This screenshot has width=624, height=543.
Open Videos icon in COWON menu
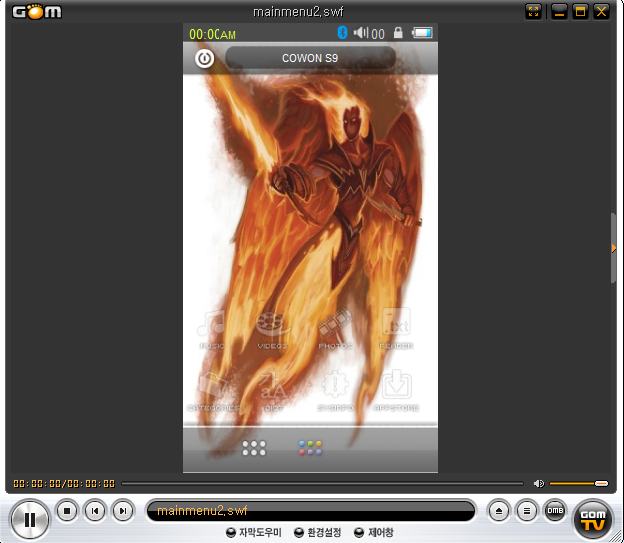tap(273, 330)
